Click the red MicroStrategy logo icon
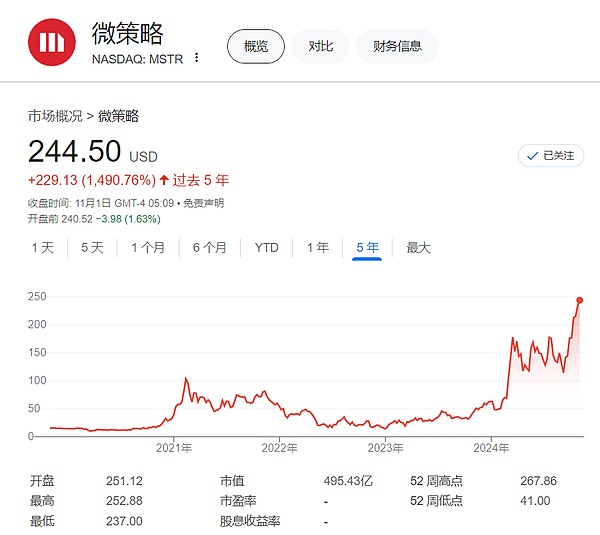Viewport: 600px width, 535px height. [x=52, y=42]
